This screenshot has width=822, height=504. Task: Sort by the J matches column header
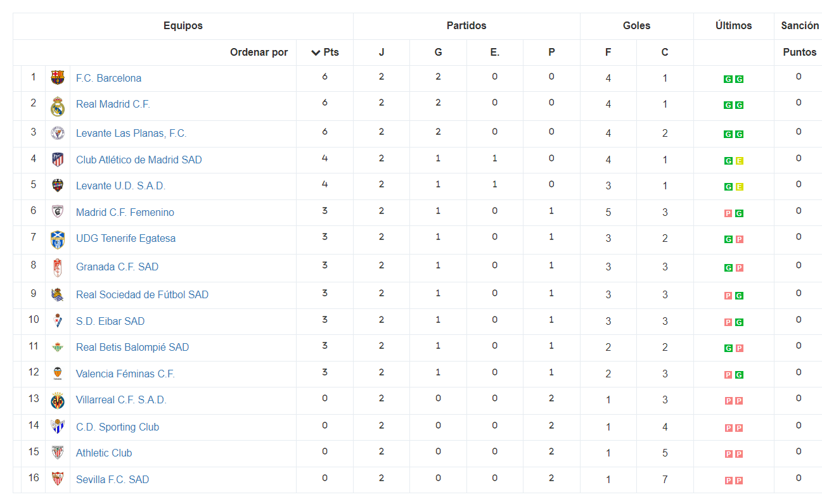tap(382, 53)
